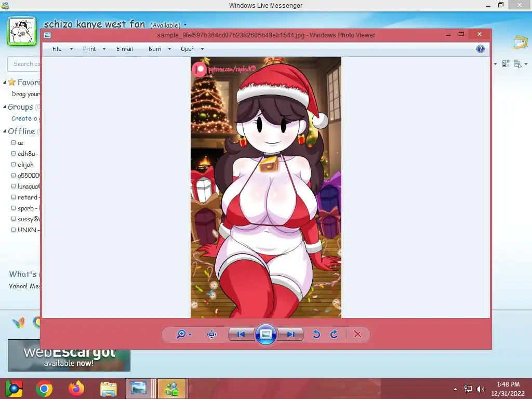Switch to Windows Live Messenger taskbar button
Image resolution: width=532 pixels, height=399 pixels.
click(x=171, y=389)
